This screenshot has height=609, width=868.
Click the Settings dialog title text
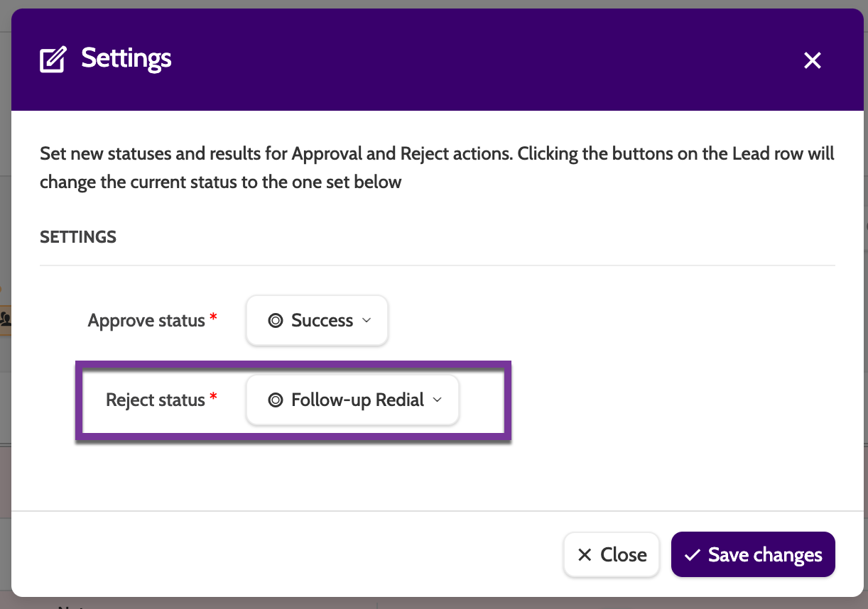tap(126, 58)
